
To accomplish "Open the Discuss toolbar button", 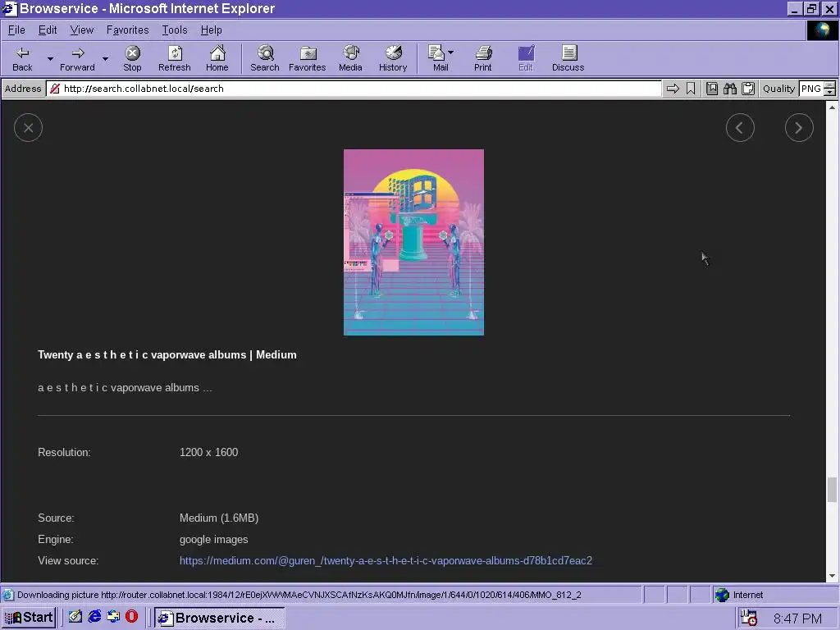I will (568, 59).
